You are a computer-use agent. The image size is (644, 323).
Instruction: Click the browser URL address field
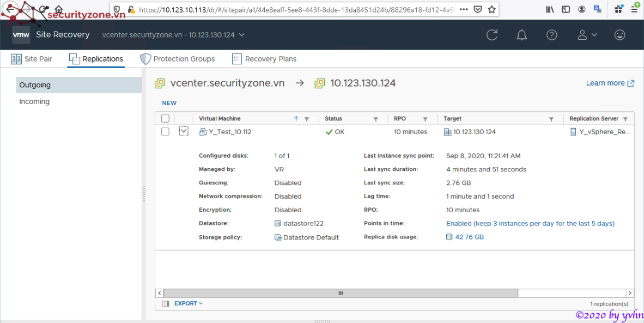tap(297, 9)
